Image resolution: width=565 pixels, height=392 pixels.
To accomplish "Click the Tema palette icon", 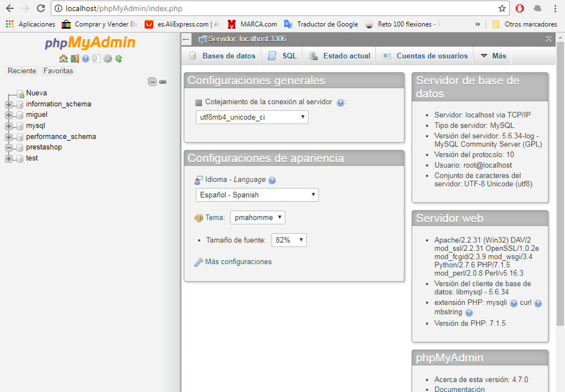I will [x=198, y=218].
